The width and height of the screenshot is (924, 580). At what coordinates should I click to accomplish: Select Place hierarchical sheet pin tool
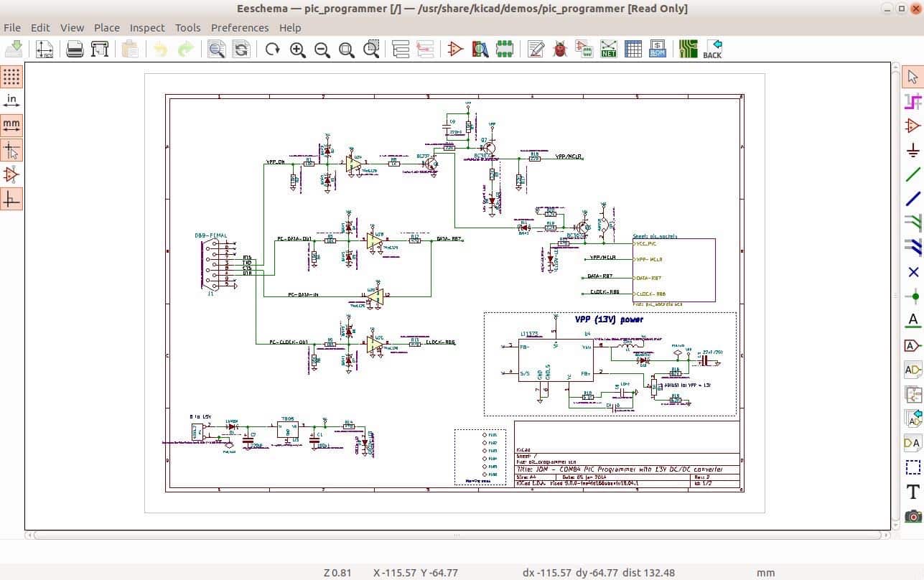[x=913, y=443]
